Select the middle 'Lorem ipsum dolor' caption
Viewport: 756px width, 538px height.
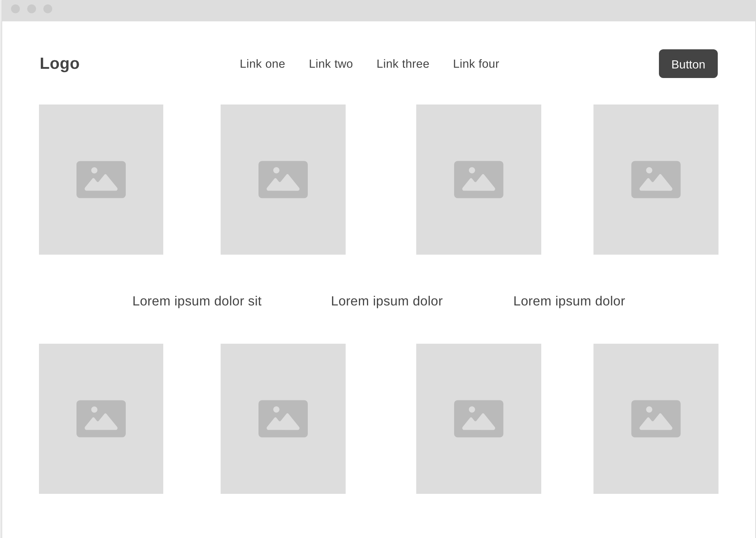click(x=386, y=301)
